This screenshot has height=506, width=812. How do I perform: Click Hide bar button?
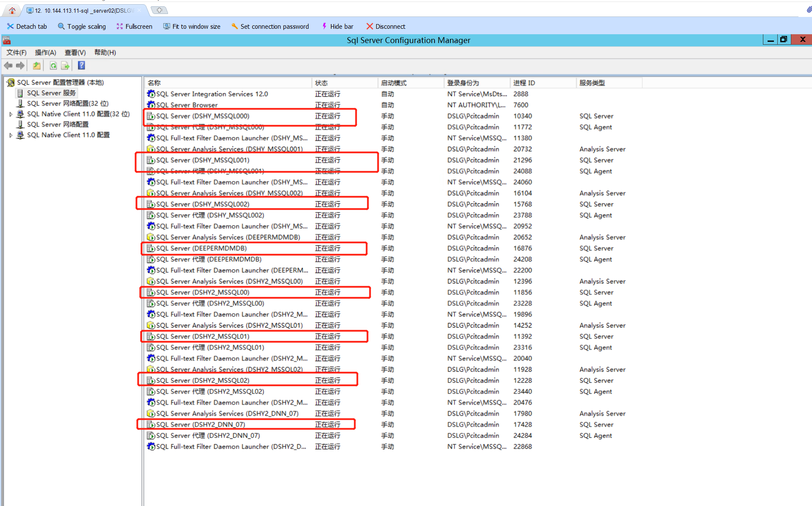(x=338, y=26)
